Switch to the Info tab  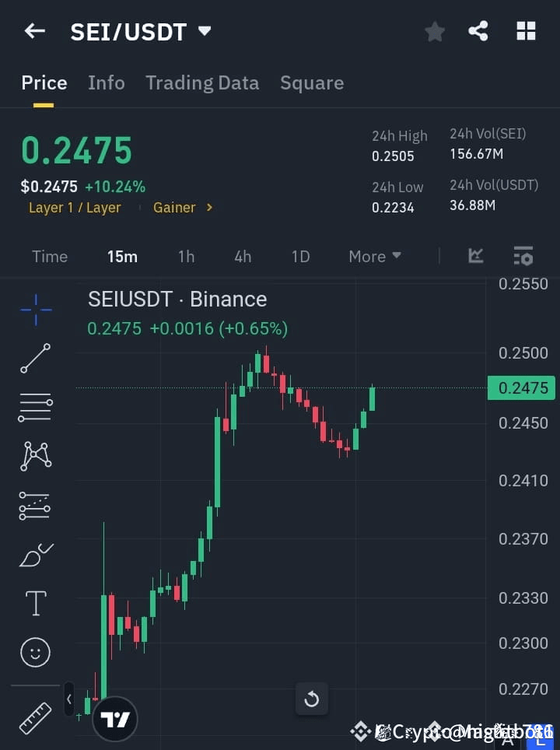pyautogui.click(x=106, y=83)
